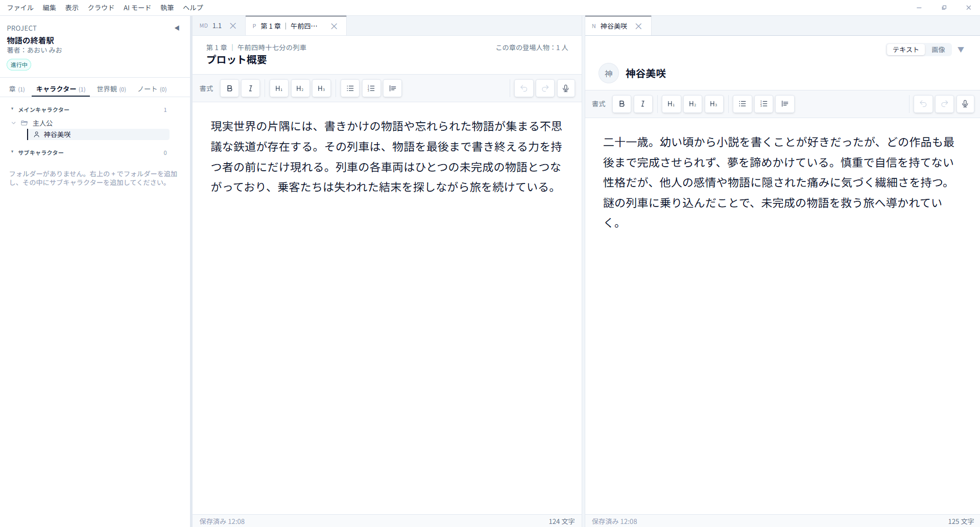Redo in the plot editor toolbar

(x=545, y=88)
